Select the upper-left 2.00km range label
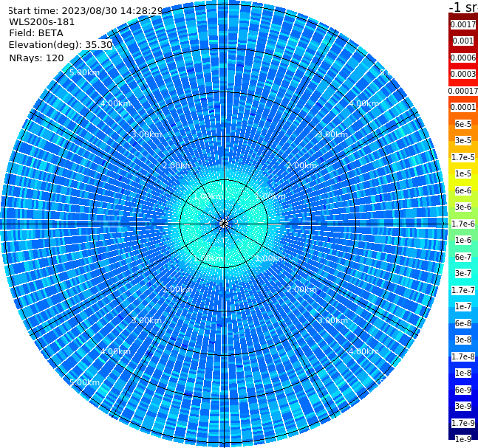 click(x=178, y=165)
